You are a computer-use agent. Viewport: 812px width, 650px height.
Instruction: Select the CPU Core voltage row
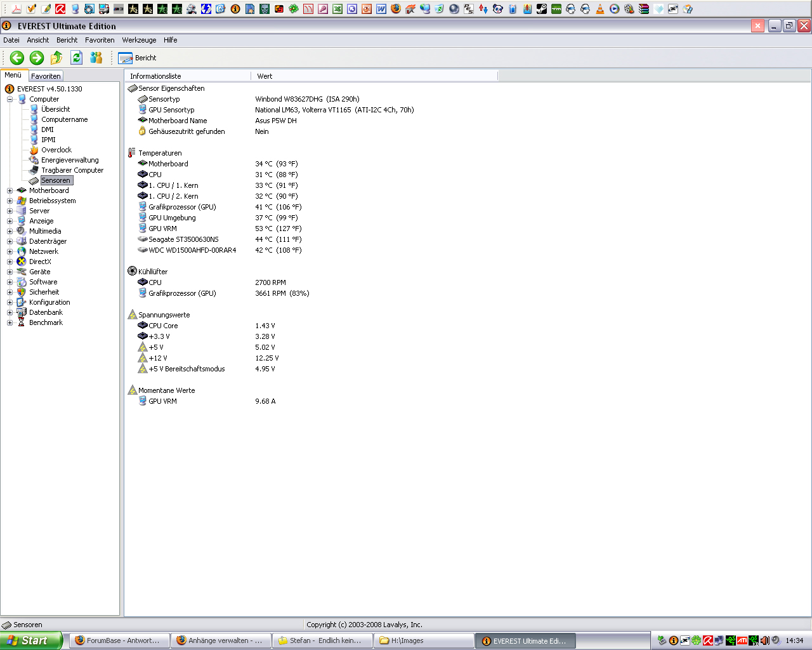(207, 326)
